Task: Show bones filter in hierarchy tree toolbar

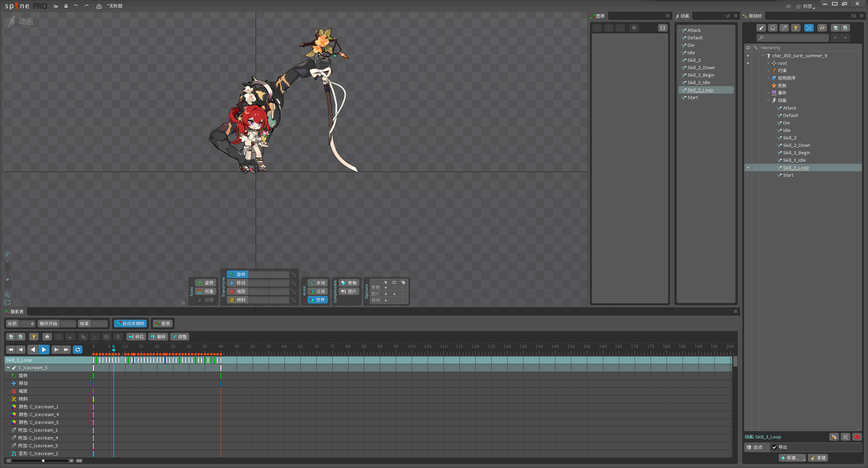Action: (761, 28)
